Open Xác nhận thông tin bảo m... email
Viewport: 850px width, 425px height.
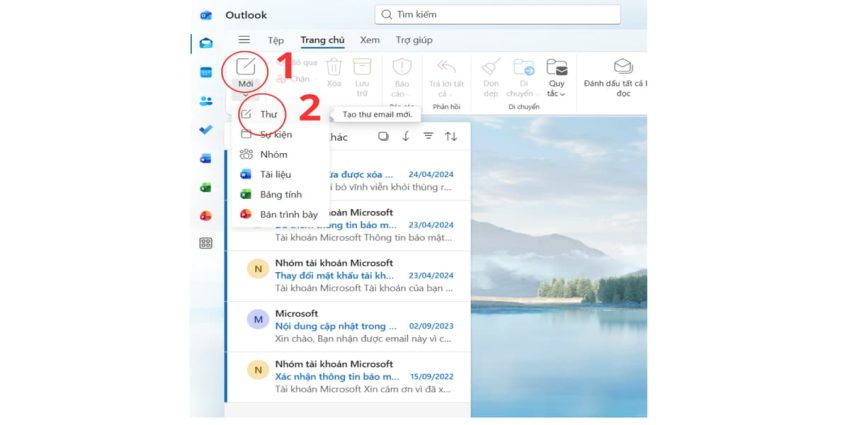[x=349, y=377]
